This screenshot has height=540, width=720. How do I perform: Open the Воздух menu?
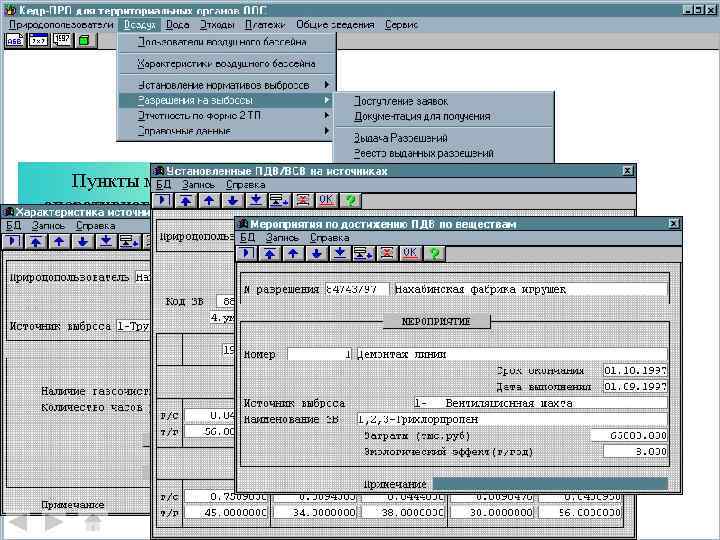pos(139,25)
